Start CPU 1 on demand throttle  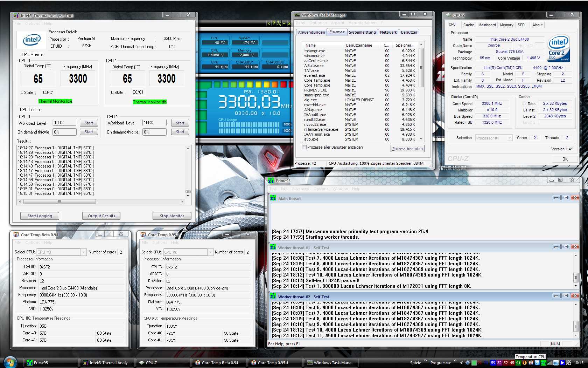(180, 132)
